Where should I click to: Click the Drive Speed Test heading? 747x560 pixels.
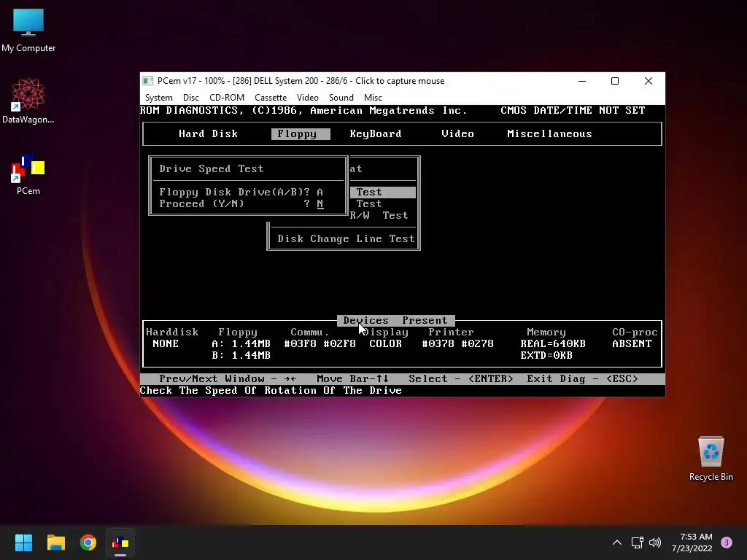(x=211, y=168)
